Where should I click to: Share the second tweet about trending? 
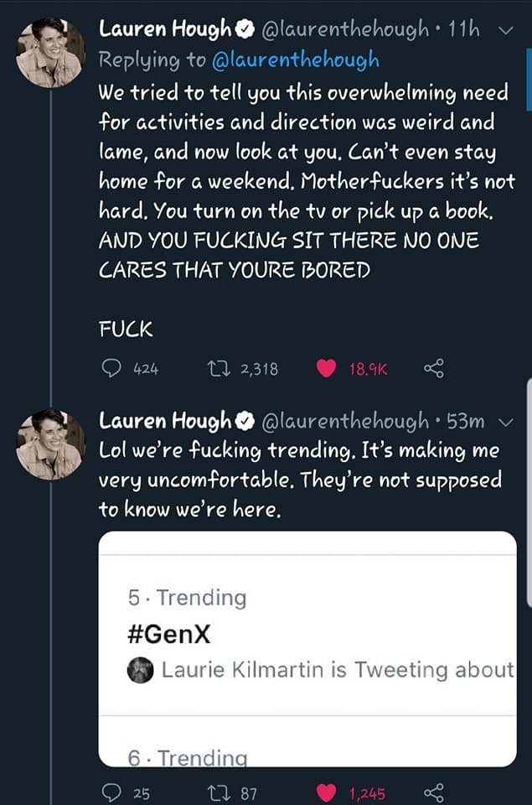[x=433, y=792]
